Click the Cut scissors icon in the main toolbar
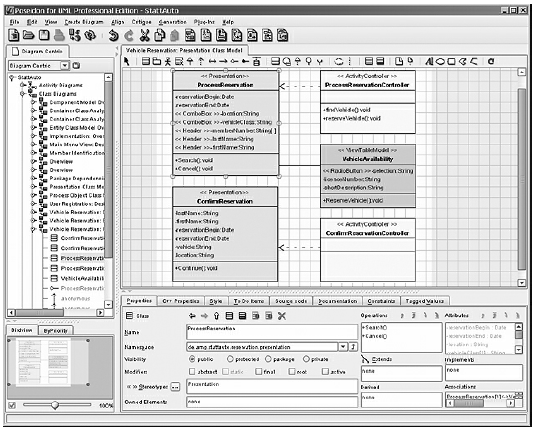Image resolution: width=537 pixels, height=433 pixels. [x=145, y=35]
